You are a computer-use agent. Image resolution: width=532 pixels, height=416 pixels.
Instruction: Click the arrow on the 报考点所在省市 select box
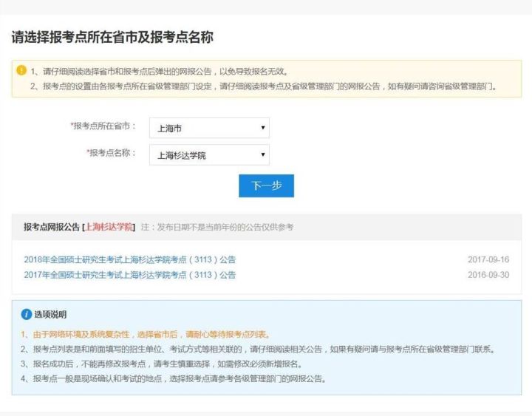click(262, 128)
